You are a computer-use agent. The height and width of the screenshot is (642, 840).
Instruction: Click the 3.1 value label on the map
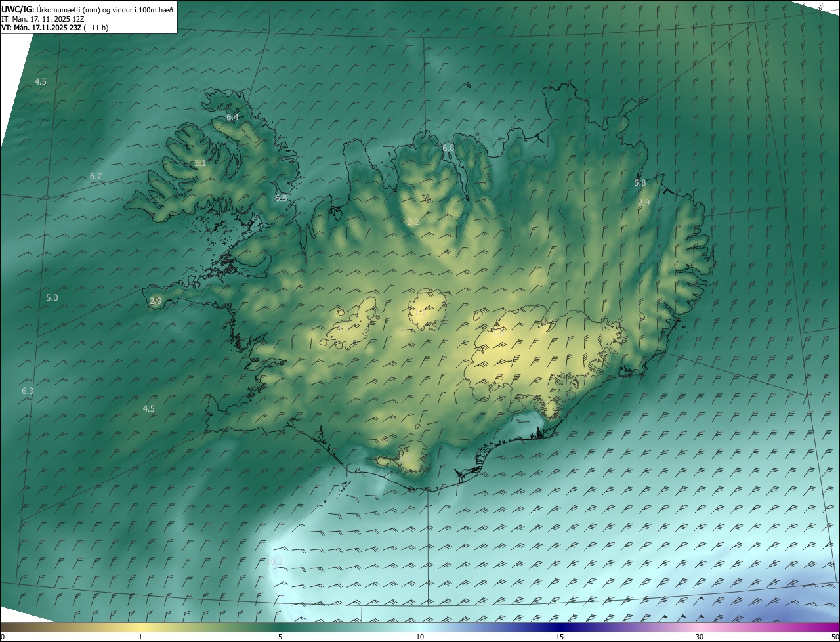click(x=200, y=163)
